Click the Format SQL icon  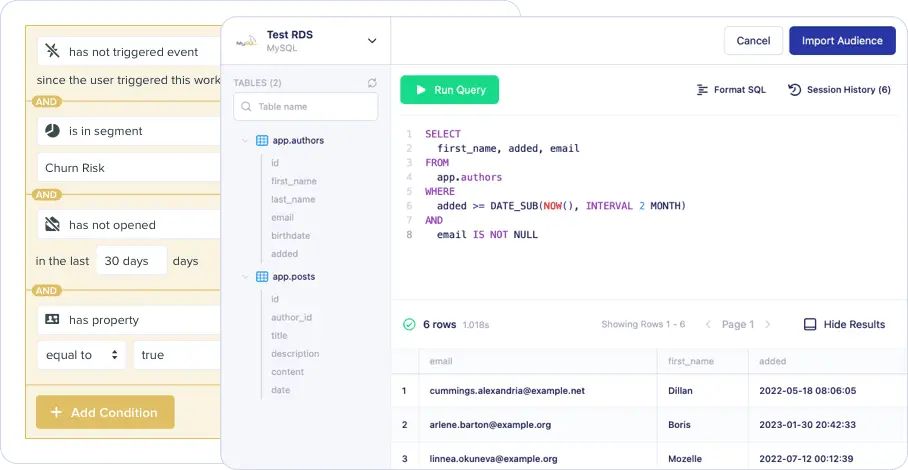click(702, 90)
